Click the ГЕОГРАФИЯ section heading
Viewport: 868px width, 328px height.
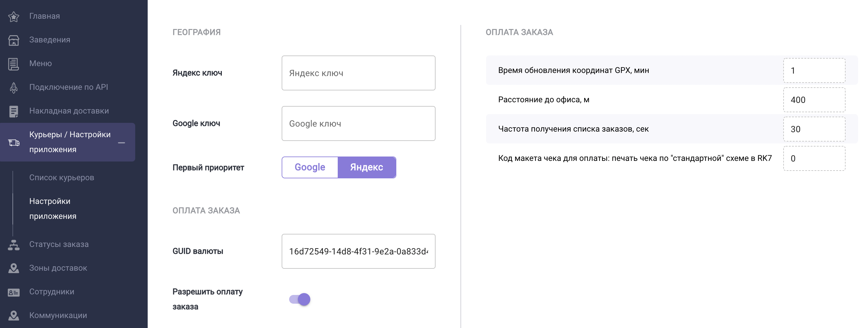[197, 32]
